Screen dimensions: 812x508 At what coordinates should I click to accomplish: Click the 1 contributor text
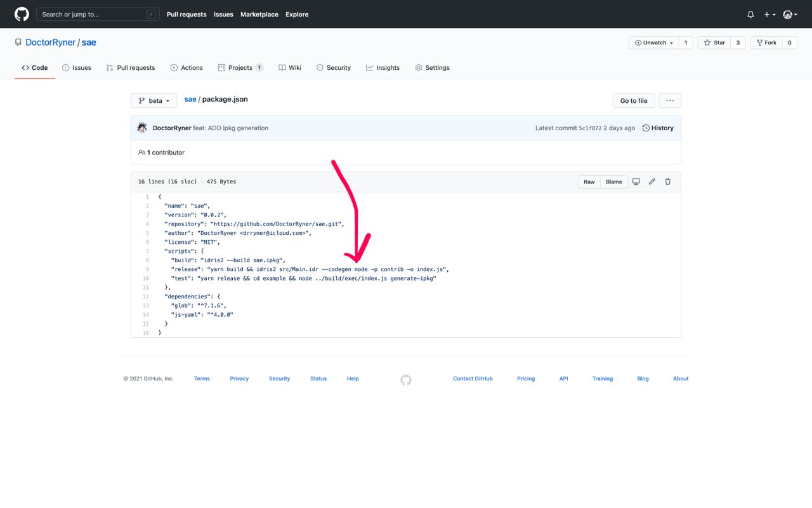[166, 152]
